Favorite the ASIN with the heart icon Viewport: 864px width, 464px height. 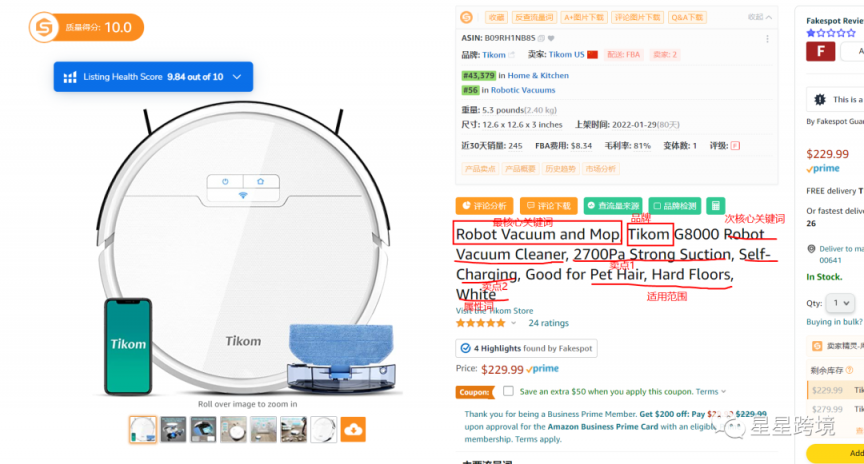551,38
